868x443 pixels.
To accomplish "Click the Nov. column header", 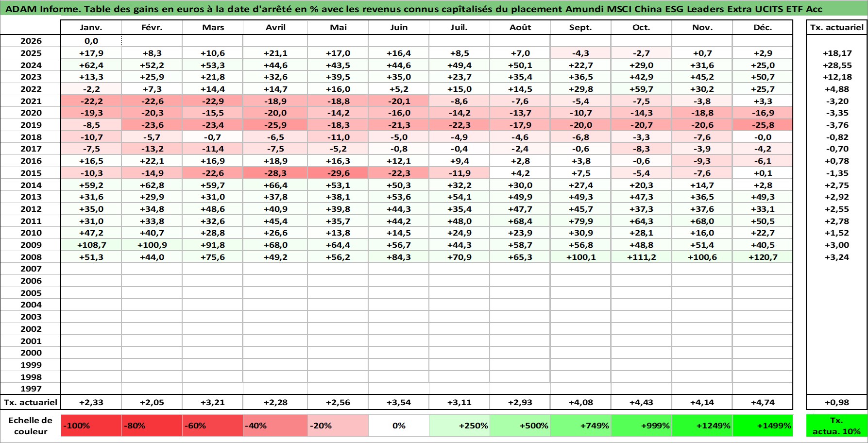I will coord(702,28).
